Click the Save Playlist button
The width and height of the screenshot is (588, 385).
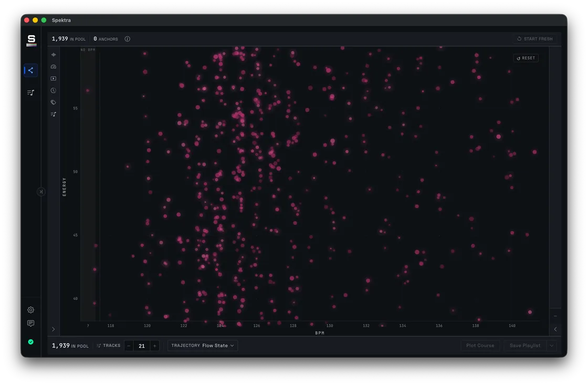(x=525, y=346)
